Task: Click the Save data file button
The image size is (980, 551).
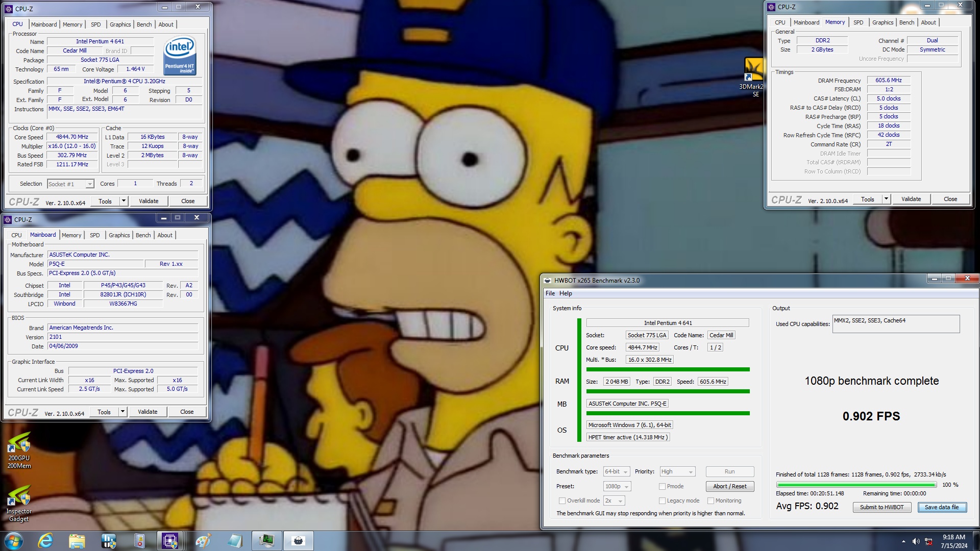Action: tap(942, 507)
